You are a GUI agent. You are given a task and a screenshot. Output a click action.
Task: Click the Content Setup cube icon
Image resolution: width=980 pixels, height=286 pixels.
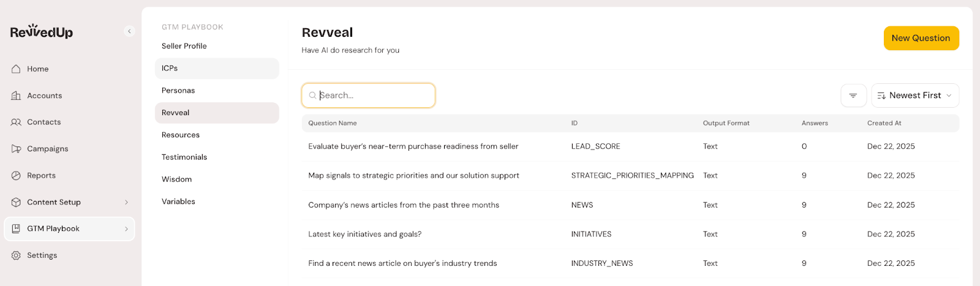[16, 202]
